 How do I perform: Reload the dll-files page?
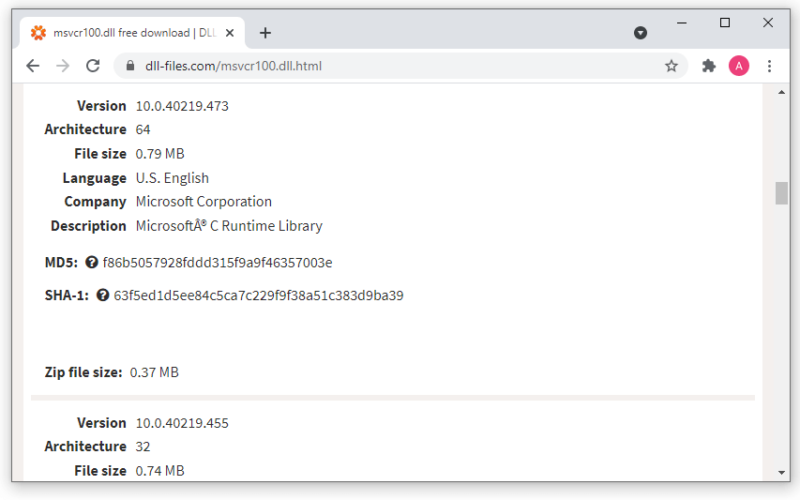(x=93, y=66)
